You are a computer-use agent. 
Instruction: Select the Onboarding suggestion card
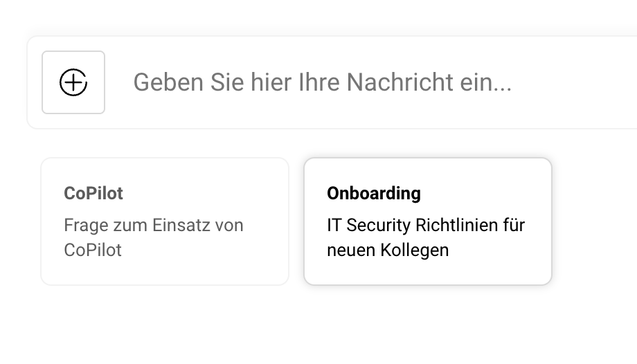pyautogui.click(x=427, y=221)
